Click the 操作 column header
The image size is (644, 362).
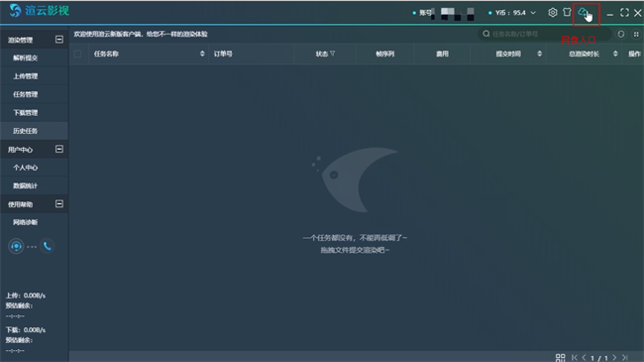click(634, 54)
